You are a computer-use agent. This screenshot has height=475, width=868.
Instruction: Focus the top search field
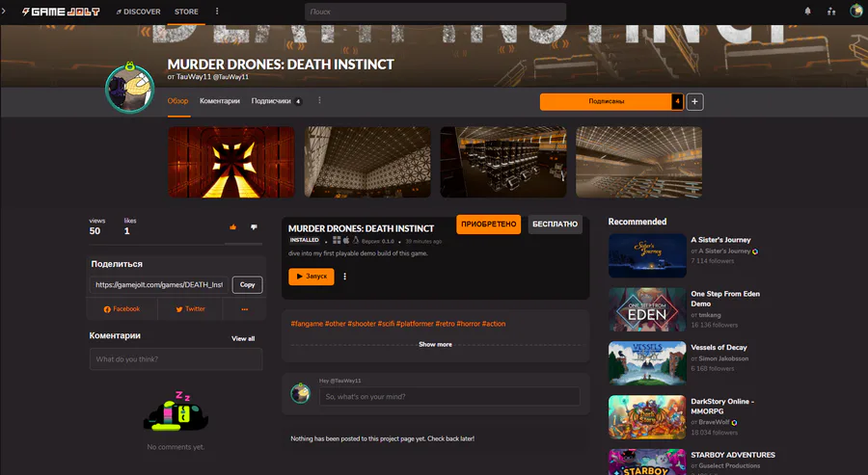pos(435,12)
